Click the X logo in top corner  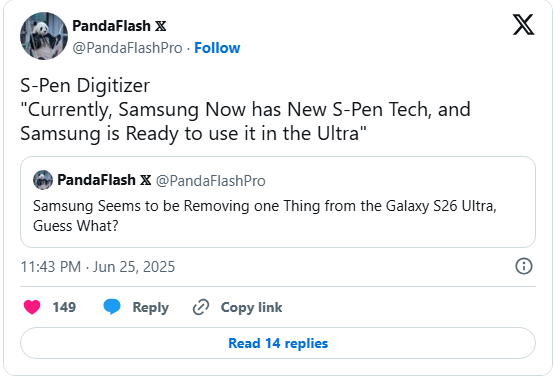pyautogui.click(x=523, y=25)
